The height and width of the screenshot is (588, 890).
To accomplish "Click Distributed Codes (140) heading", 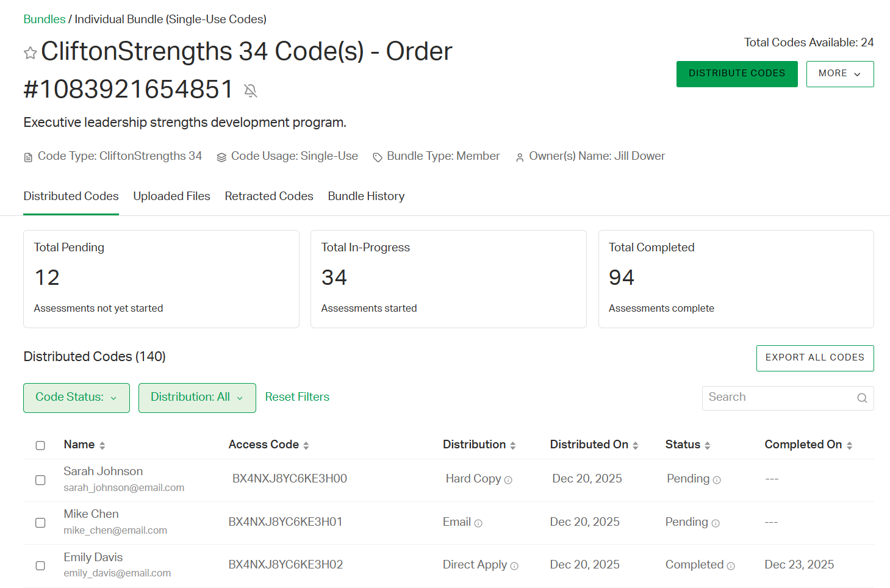I will point(95,357).
